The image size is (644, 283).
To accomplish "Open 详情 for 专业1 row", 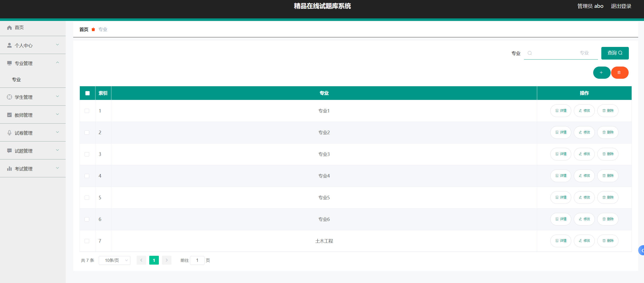I will click(560, 111).
